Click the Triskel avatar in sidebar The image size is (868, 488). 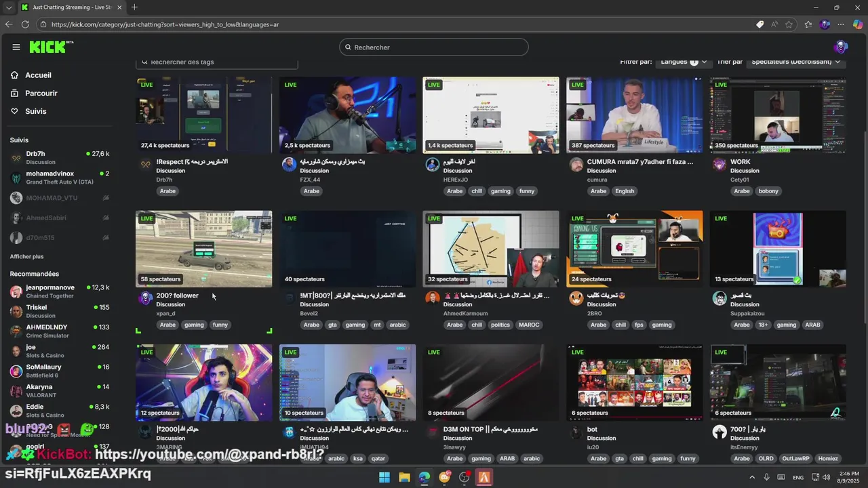pyautogui.click(x=16, y=312)
